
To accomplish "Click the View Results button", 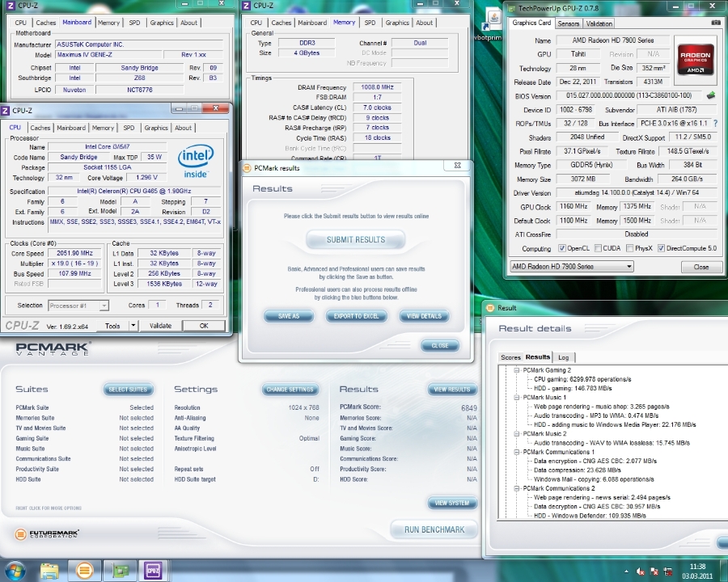I will pyautogui.click(x=451, y=390).
